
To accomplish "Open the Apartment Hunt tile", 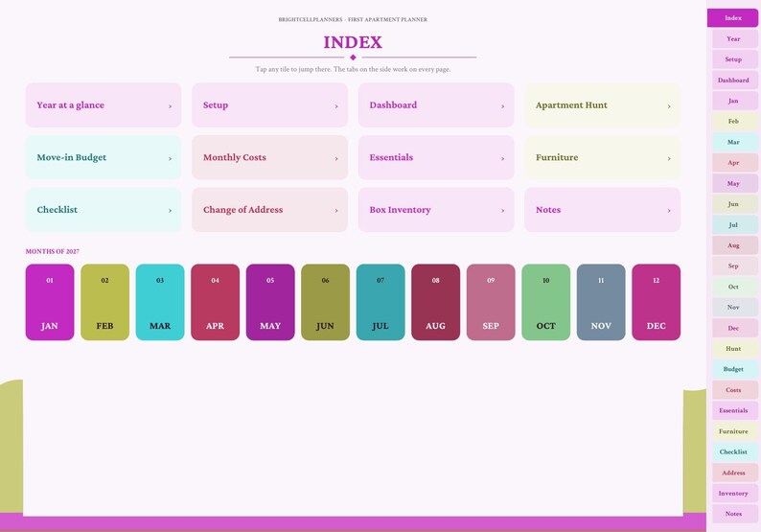I will 602,104.
